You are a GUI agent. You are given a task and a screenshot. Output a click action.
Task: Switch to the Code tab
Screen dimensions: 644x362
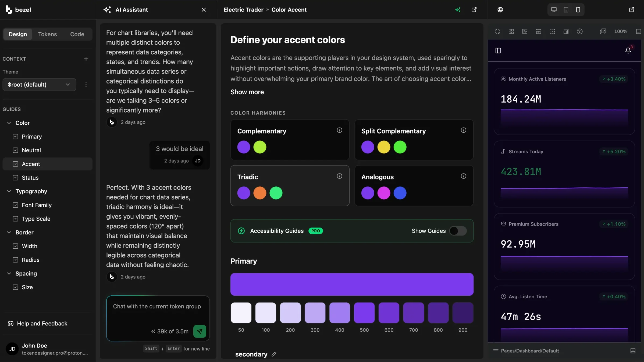pyautogui.click(x=77, y=34)
